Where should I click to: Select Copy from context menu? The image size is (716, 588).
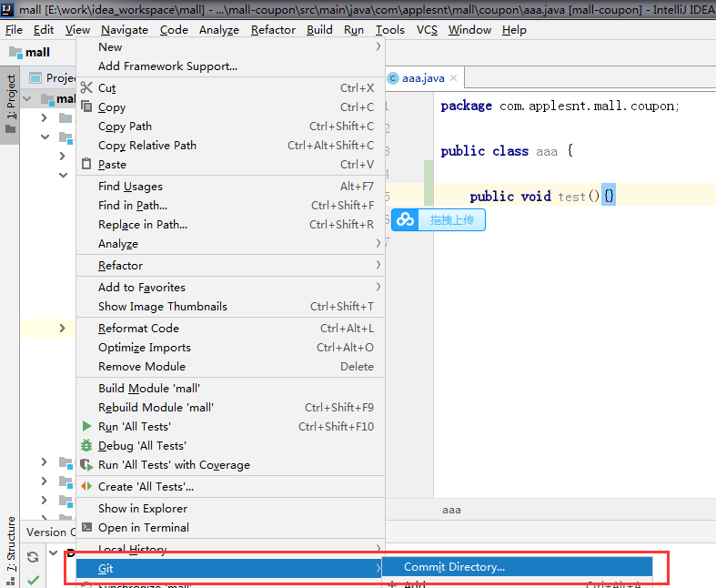(230, 106)
